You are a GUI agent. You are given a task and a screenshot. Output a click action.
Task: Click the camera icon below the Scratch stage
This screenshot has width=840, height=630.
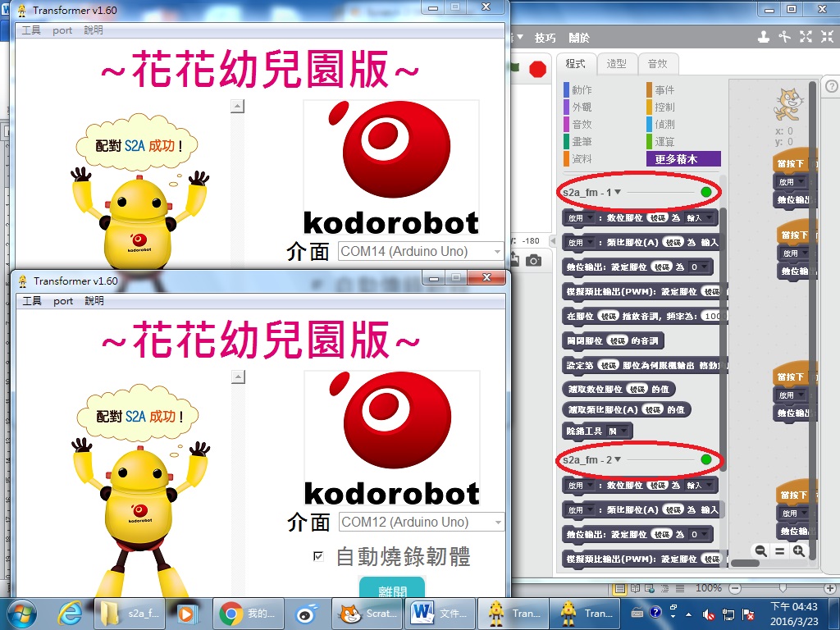pyautogui.click(x=533, y=261)
